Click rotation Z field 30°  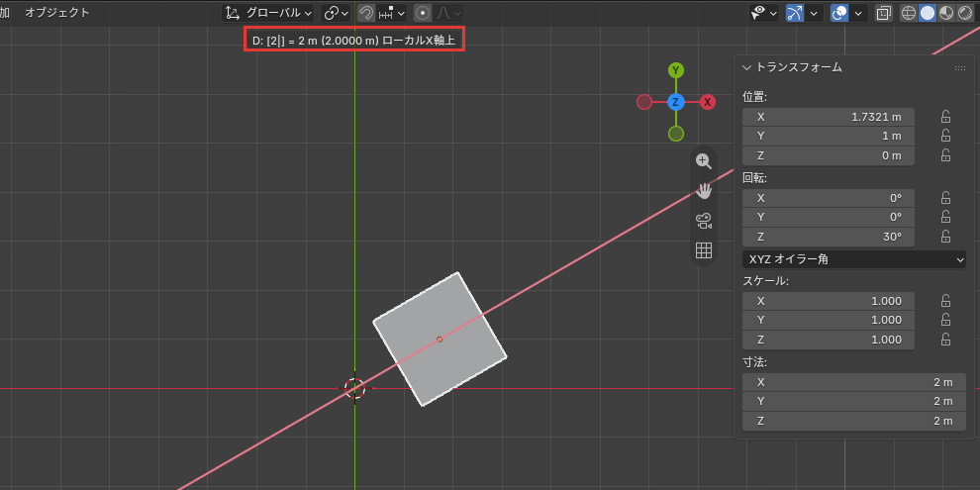click(x=829, y=237)
